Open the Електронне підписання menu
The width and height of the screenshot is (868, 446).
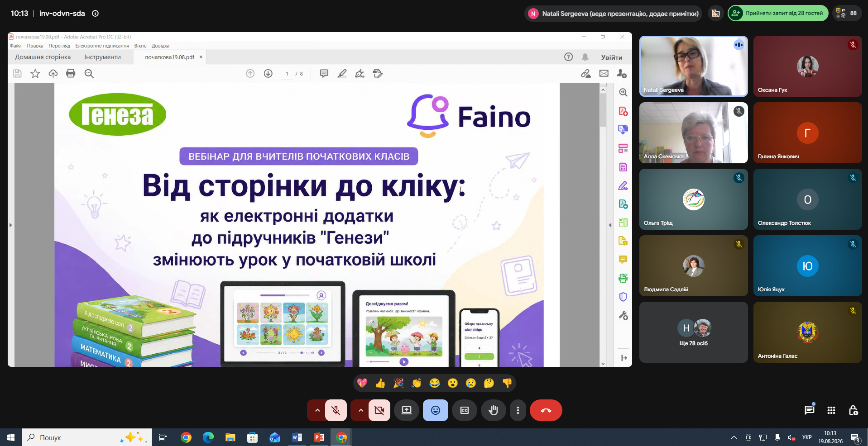(x=102, y=46)
